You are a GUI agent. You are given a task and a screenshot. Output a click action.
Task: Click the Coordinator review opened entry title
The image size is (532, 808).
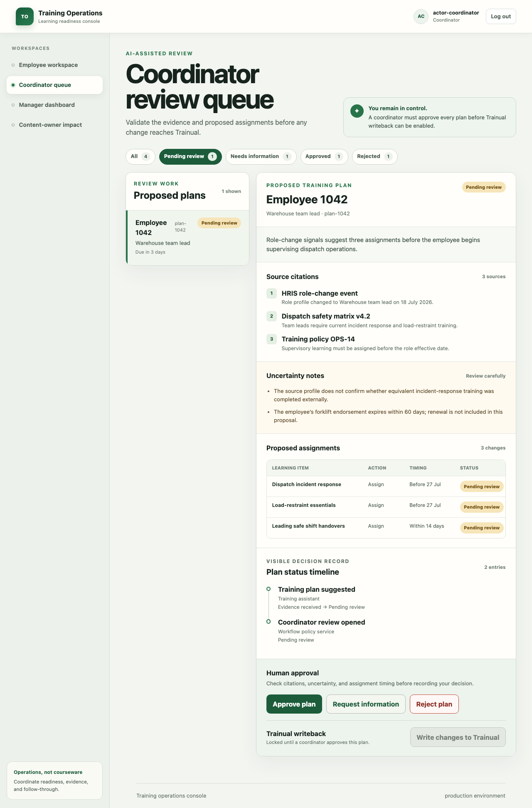pos(322,622)
